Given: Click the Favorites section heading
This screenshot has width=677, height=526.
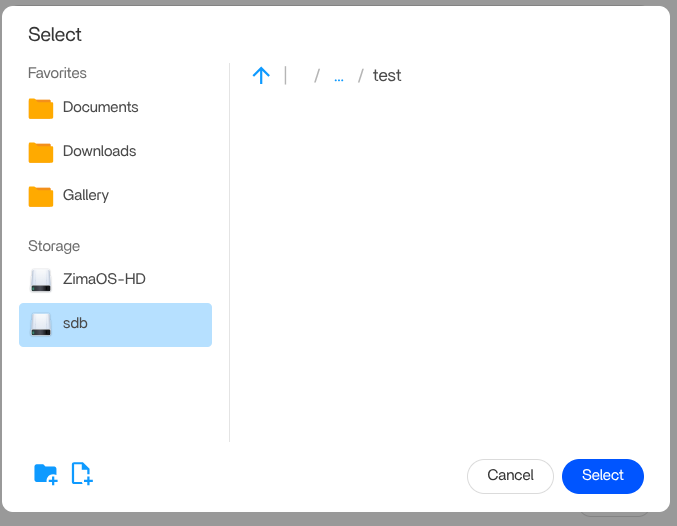Looking at the screenshot, I should (57, 73).
